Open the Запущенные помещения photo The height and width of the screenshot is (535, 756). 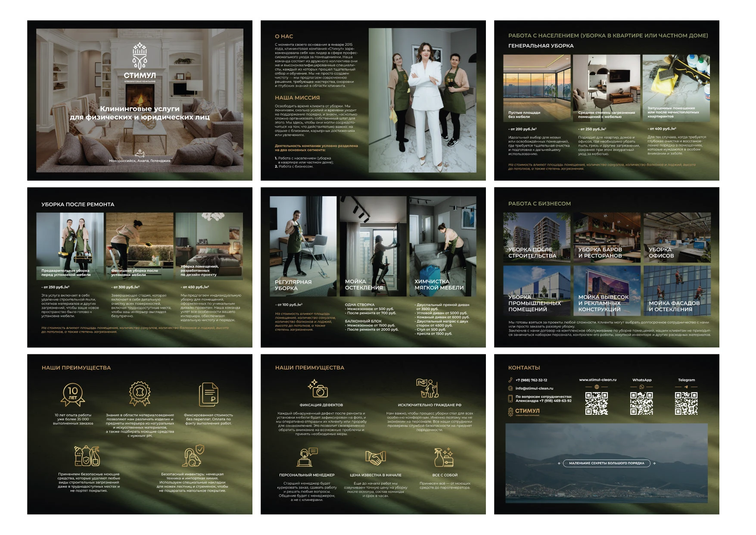pyautogui.click(x=676, y=88)
